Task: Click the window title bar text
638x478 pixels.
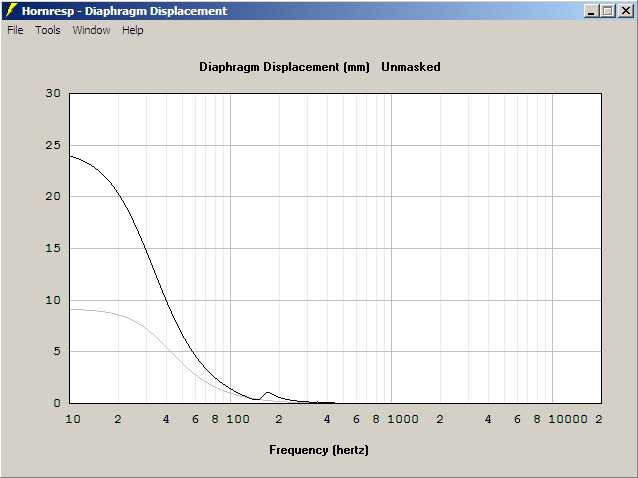Action: (x=124, y=11)
